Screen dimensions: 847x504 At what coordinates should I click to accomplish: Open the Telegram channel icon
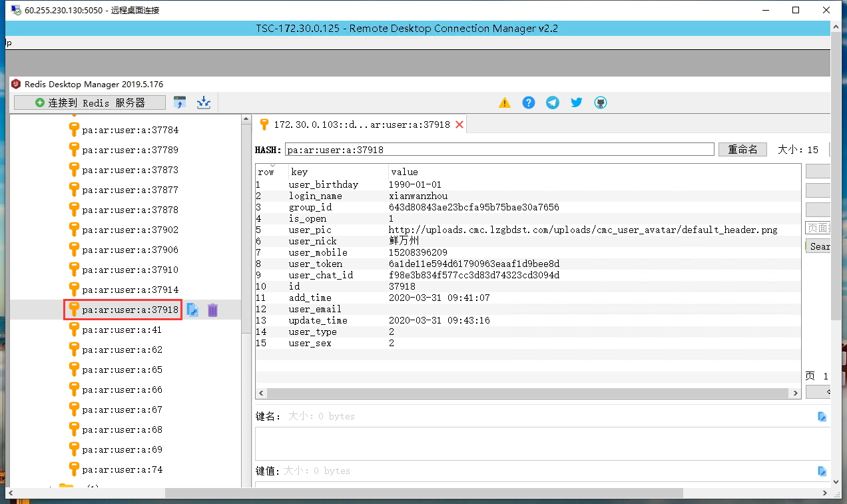[x=553, y=103]
